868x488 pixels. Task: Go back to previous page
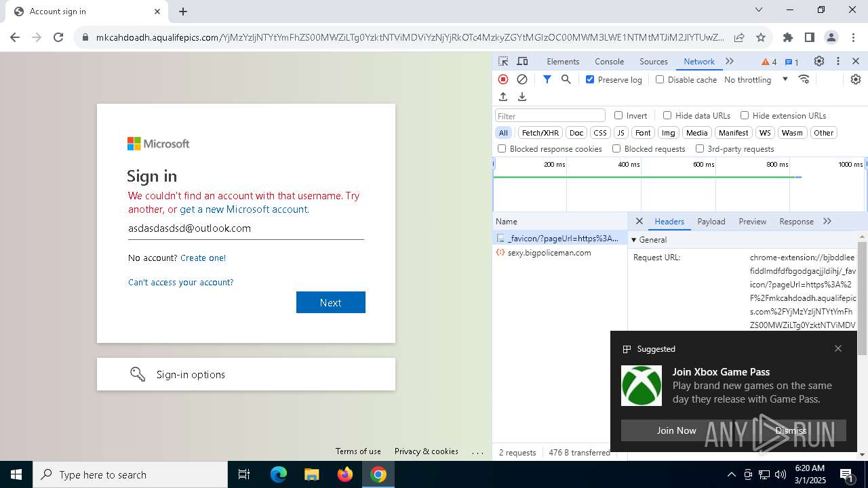15,37
